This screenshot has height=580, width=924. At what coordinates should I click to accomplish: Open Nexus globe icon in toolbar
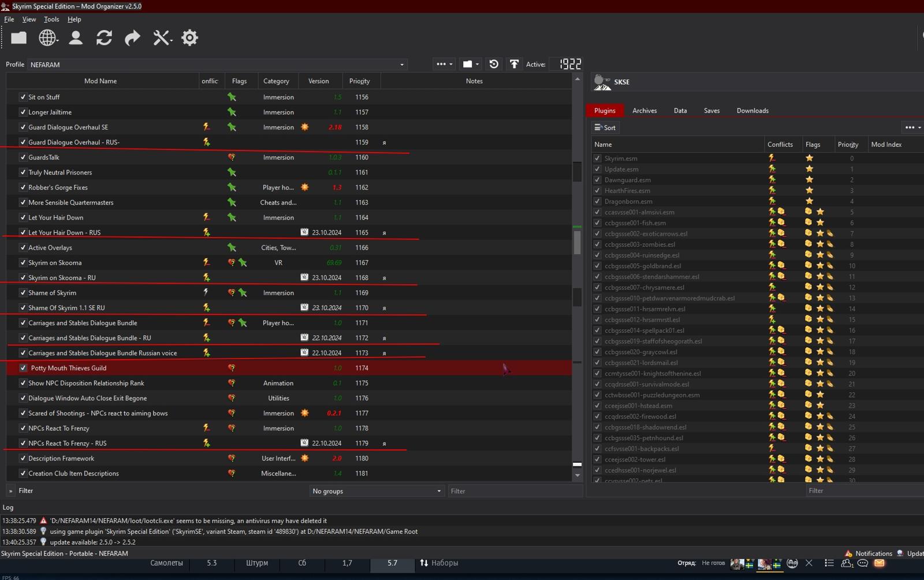tap(47, 38)
